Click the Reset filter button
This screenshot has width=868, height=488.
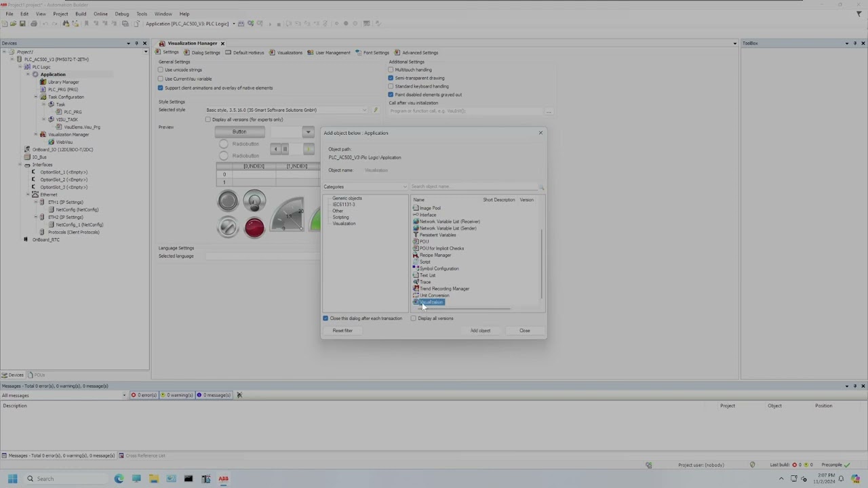point(342,331)
